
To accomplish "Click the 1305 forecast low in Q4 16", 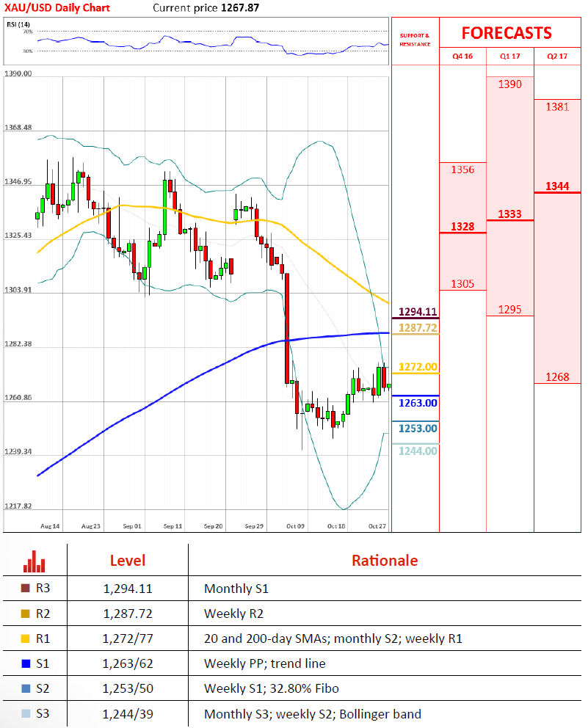I will [x=462, y=284].
